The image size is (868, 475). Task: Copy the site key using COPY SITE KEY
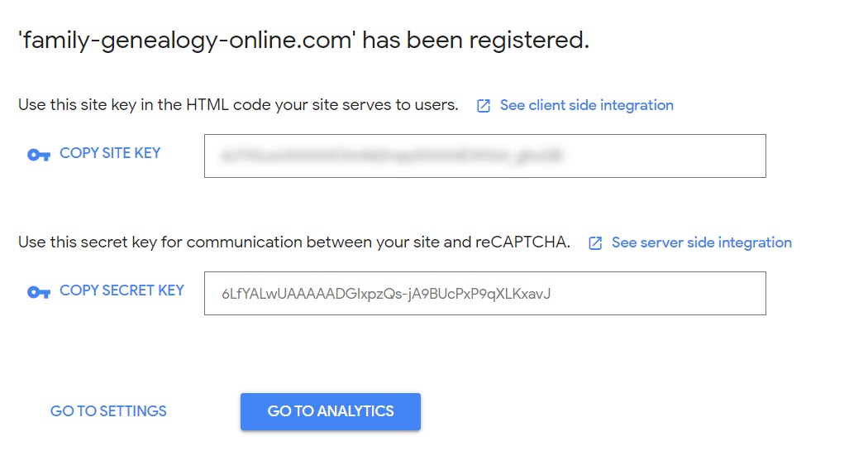click(110, 153)
